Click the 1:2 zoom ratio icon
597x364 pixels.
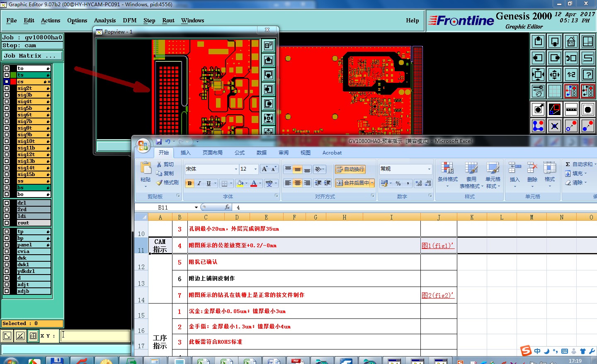[x=571, y=75]
